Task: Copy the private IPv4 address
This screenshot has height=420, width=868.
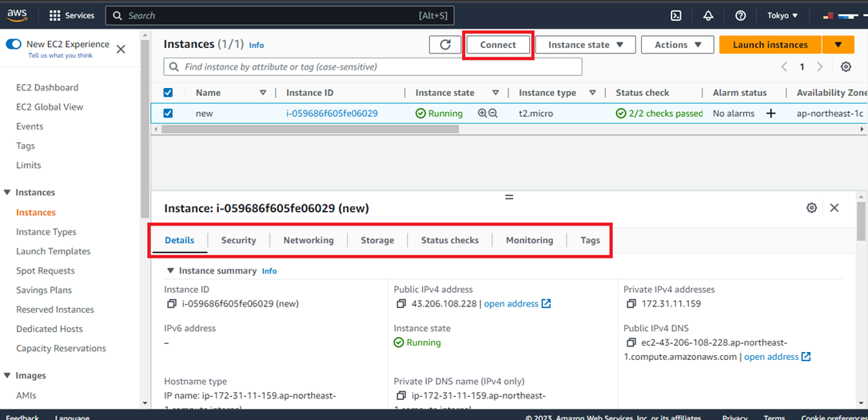Action: [x=631, y=304]
